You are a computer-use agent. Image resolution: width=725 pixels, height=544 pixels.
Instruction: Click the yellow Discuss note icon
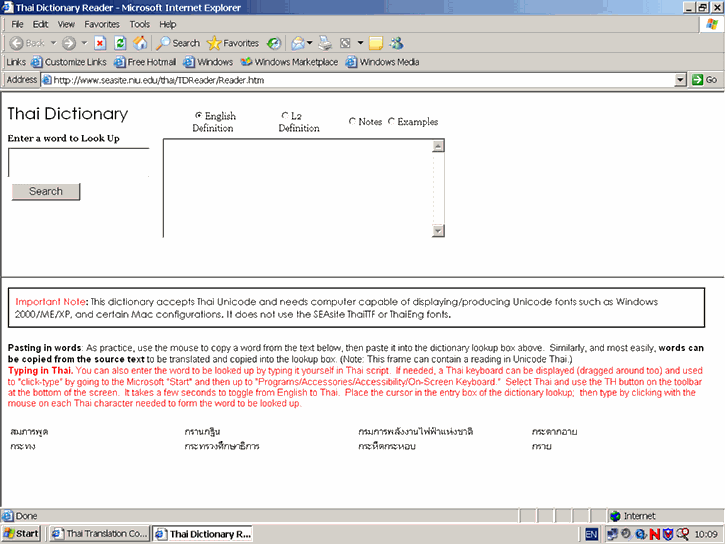click(x=375, y=43)
